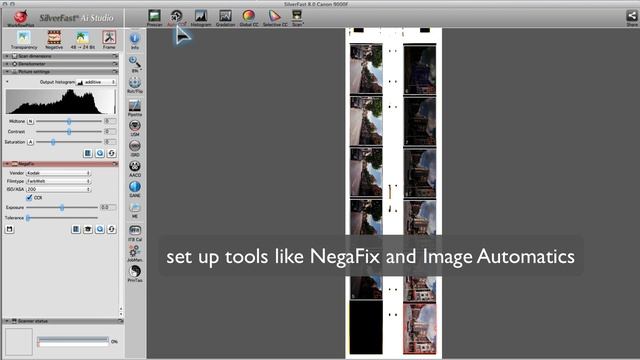
Task: Open the Vendor Kodak dropdown
Action: (58, 173)
